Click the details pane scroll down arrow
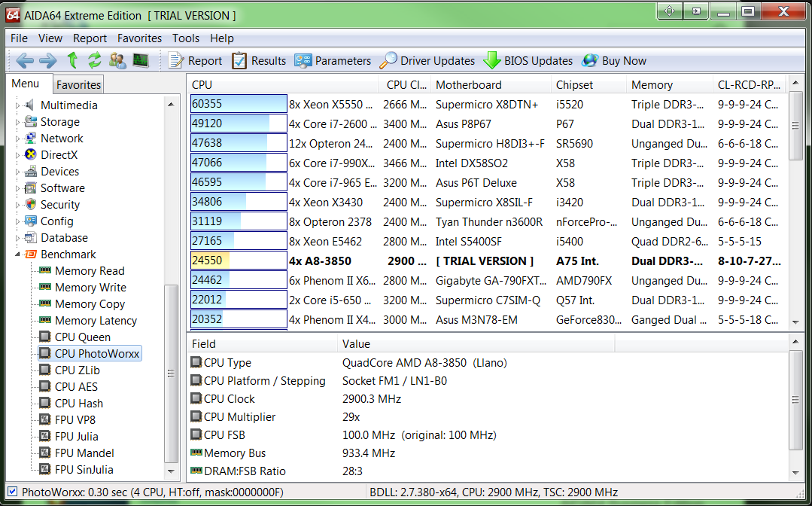This screenshot has width=812, height=506. click(x=796, y=472)
